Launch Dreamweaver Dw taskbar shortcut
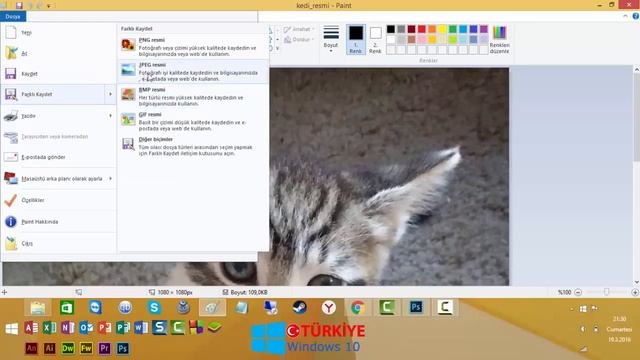The height and width of the screenshot is (360, 640). [68, 348]
